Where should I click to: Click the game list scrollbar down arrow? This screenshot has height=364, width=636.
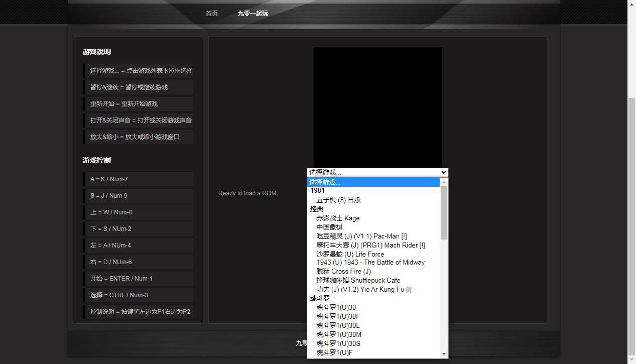(444, 354)
